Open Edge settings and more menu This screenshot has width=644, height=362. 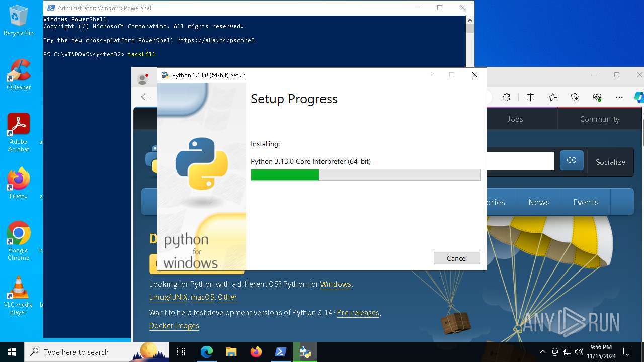(x=619, y=97)
